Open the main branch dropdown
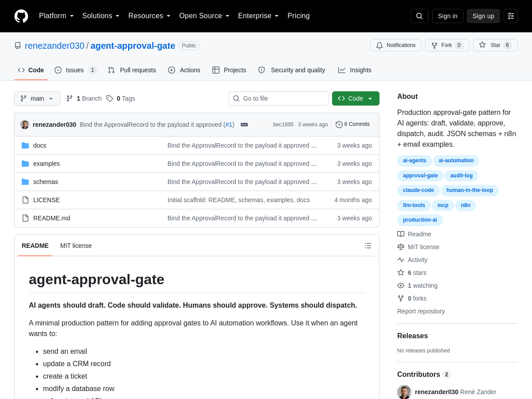 (37, 98)
